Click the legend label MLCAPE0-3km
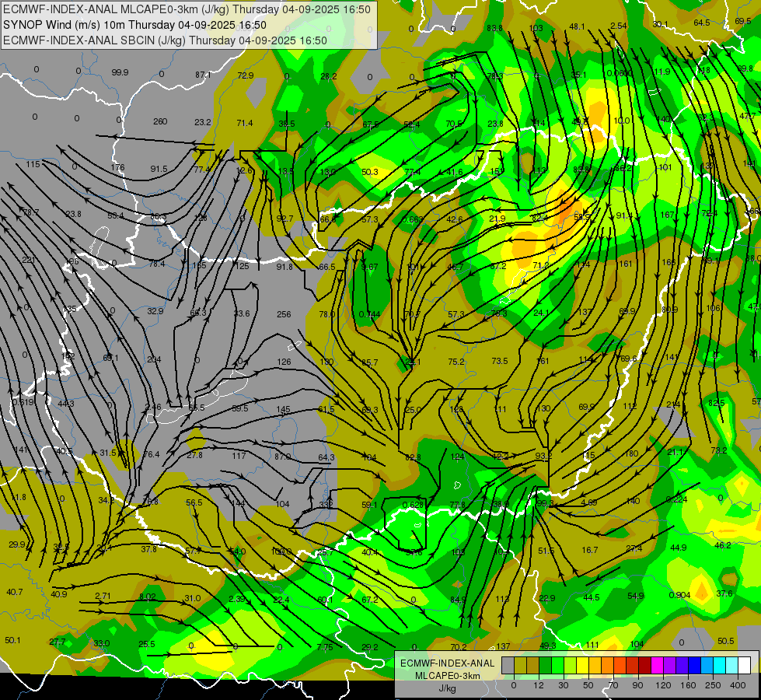The width and height of the screenshot is (761, 700). tap(448, 676)
